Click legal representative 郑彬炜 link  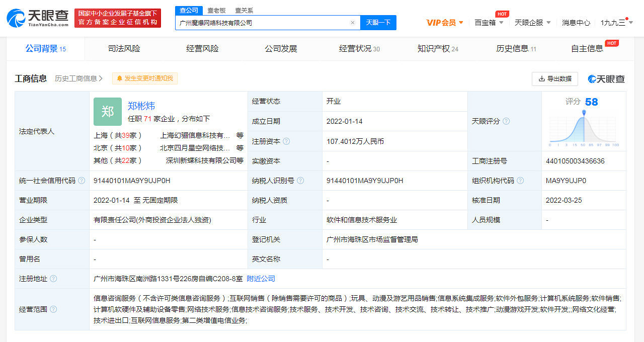coord(141,106)
